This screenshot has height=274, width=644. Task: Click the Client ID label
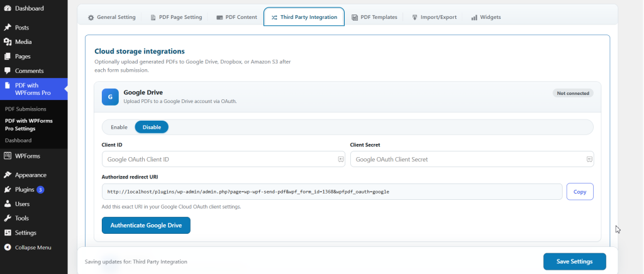[x=112, y=145]
